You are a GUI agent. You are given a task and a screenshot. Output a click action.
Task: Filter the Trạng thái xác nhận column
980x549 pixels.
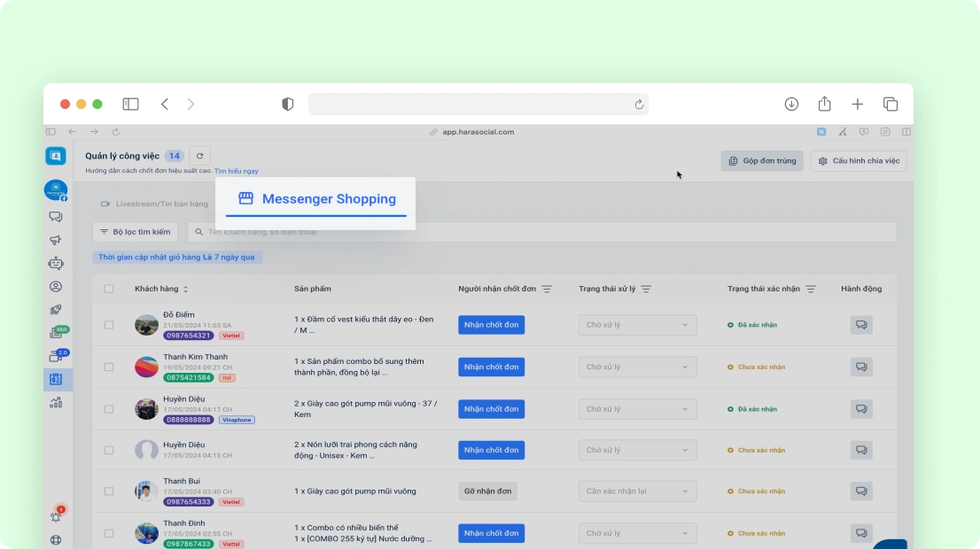(811, 289)
